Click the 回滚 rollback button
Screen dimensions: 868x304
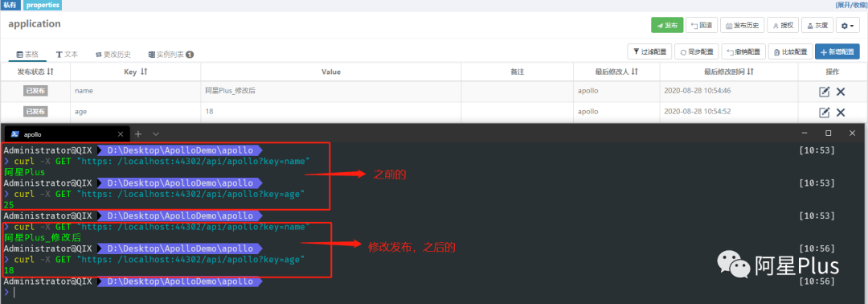click(702, 26)
